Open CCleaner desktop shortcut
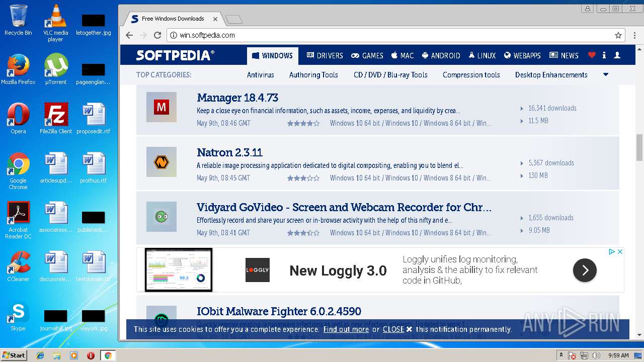Screen dimensions: 644x362 (x=18, y=266)
